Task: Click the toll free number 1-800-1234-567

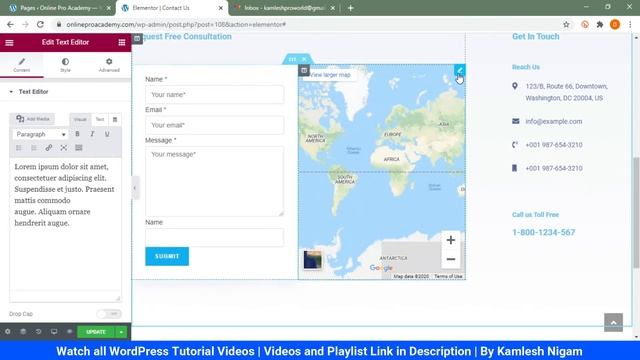Action: [x=543, y=232]
